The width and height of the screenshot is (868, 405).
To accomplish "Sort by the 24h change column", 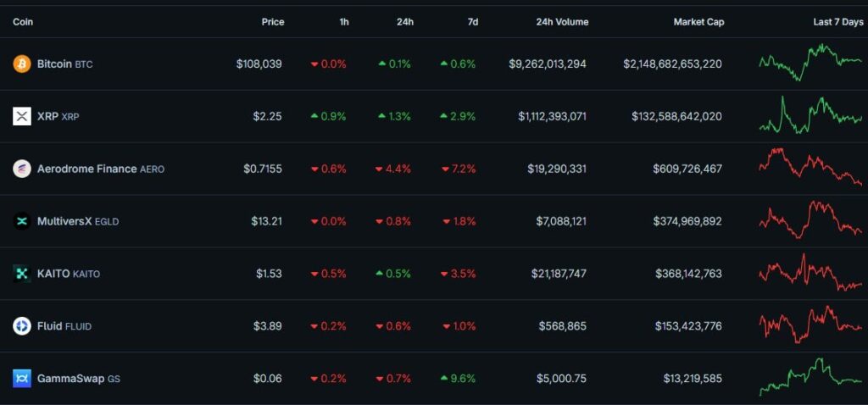I will [404, 22].
